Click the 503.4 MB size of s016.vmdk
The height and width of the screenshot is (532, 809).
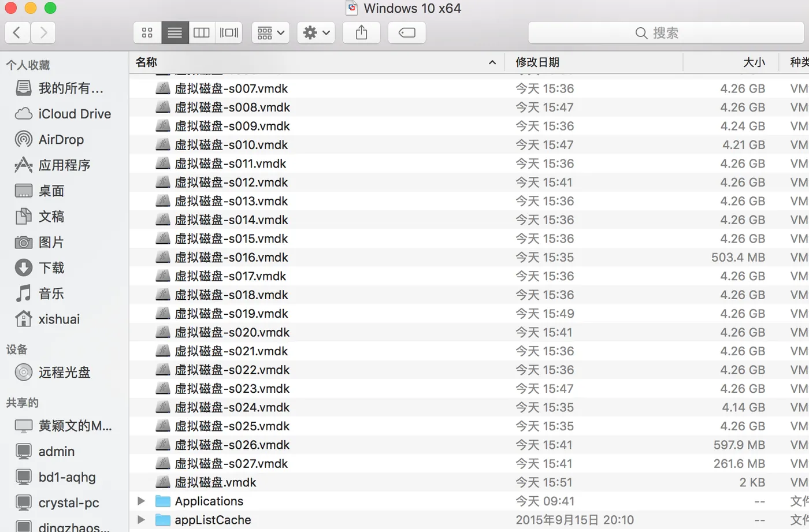(738, 258)
